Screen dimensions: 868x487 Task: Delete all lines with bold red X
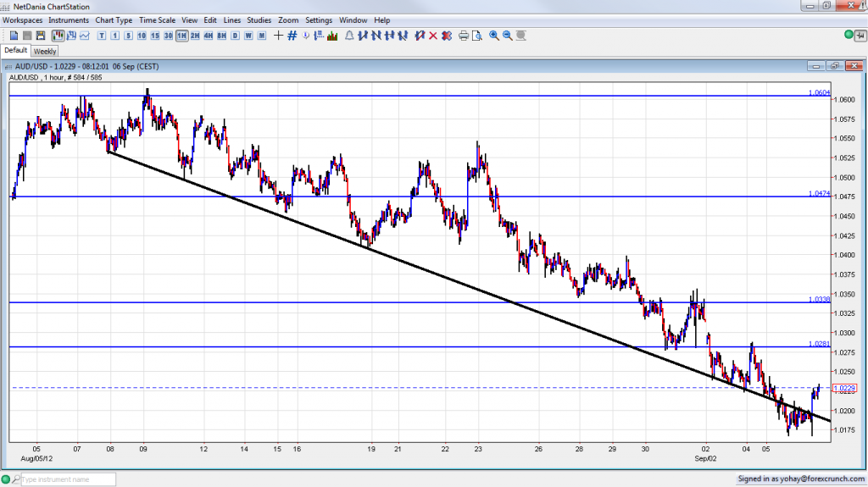click(x=447, y=36)
